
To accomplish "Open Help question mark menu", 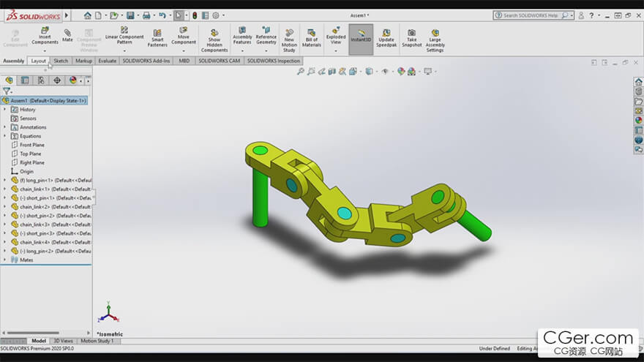I will (591, 15).
